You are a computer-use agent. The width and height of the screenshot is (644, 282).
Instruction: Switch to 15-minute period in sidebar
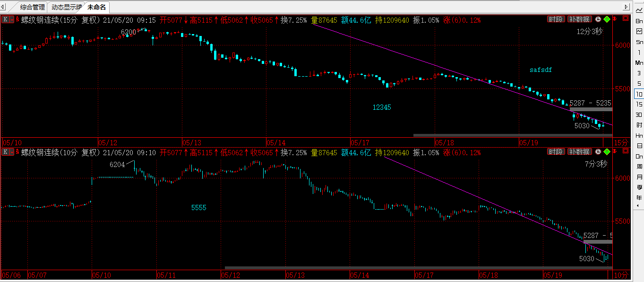click(x=639, y=105)
